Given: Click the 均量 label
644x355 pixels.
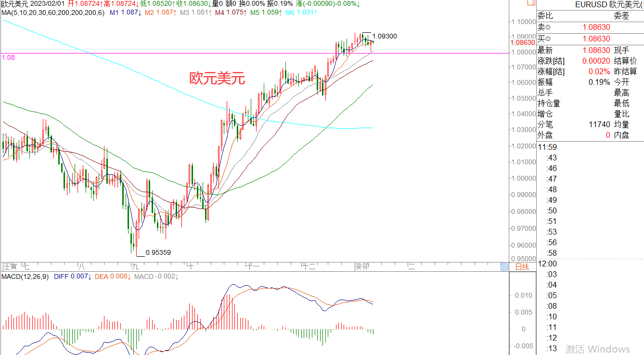Looking at the screenshot, I should pyautogui.click(x=621, y=124).
